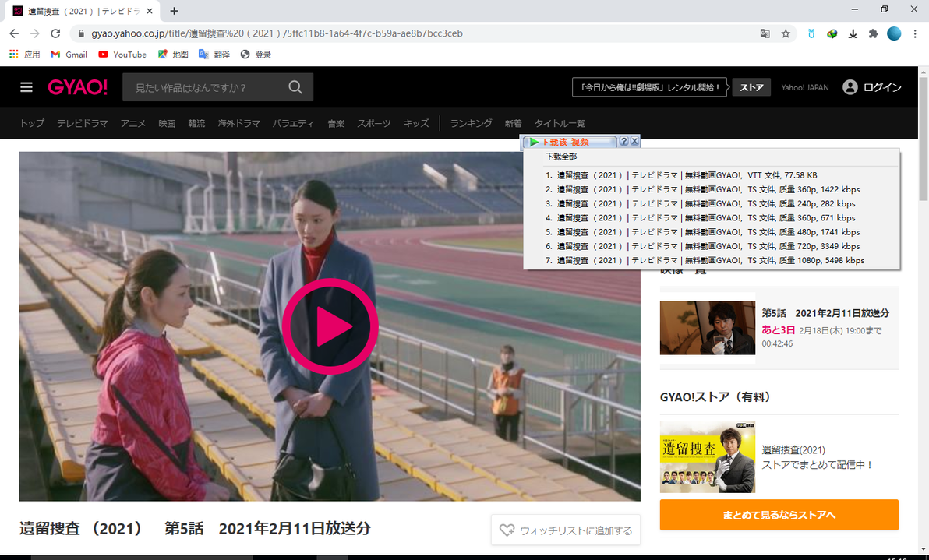Viewport: 929px width, 560px height.
Task: Open the 海外ドラマ navigation tab
Action: tap(238, 123)
